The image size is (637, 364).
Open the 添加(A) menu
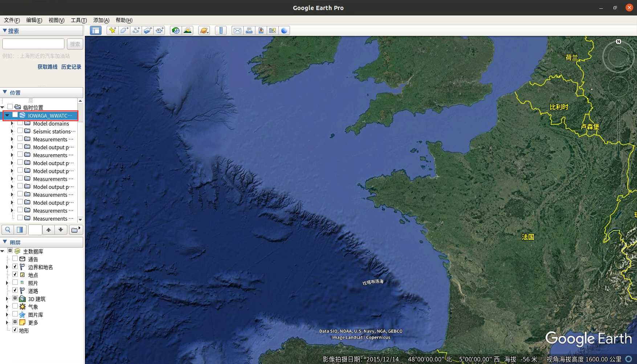click(x=101, y=20)
